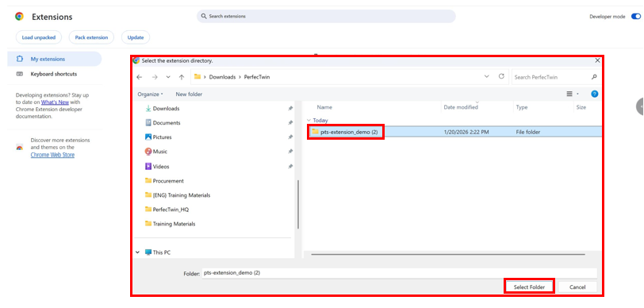Go back with the dialog back arrow

tap(140, 77)
